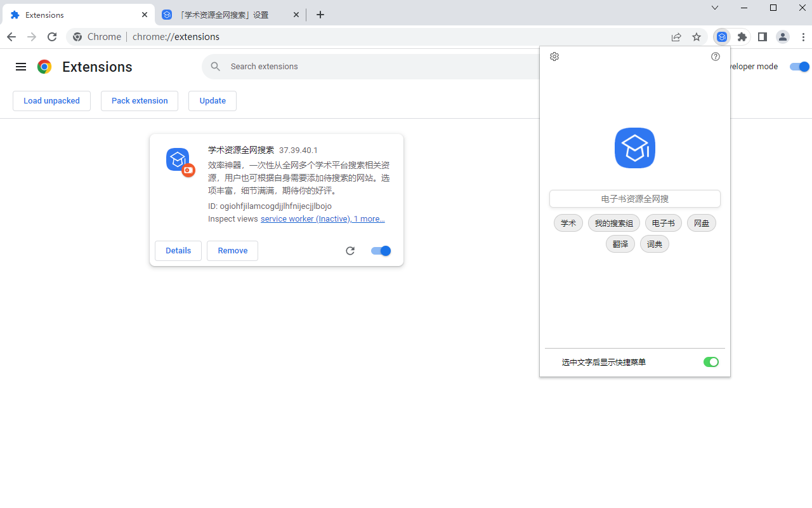The image size is (812, 508).
Task: Open the Chrome three-dot menu
Action: click(803, 37)
